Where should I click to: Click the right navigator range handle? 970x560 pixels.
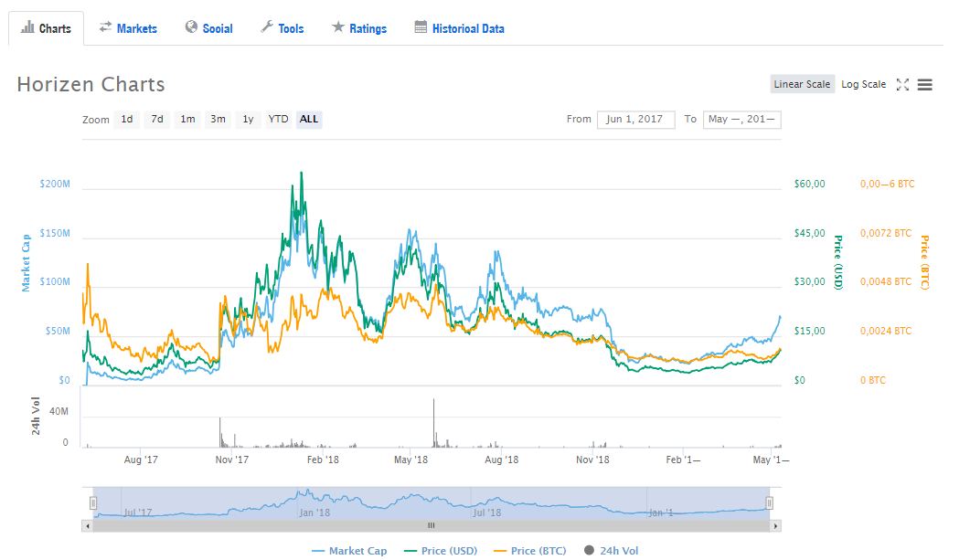pos(769,502)
